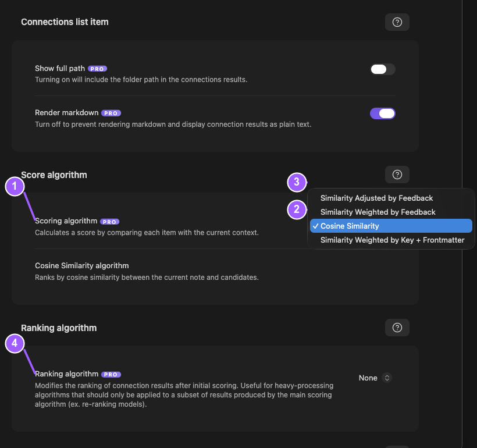Open the Ranking algorithm None dropdown
Image resolution: width=477 pixels, height=448 pixels.
coord(375,378)
